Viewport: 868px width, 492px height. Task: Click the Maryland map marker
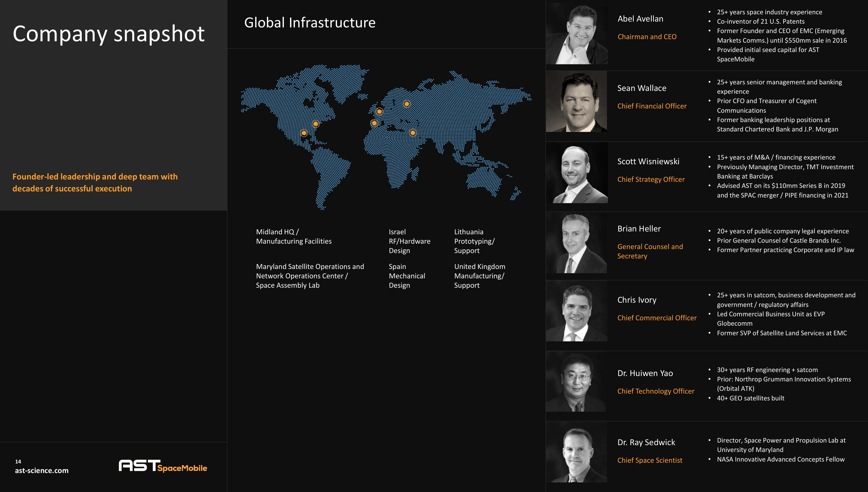tap(316, 124)
